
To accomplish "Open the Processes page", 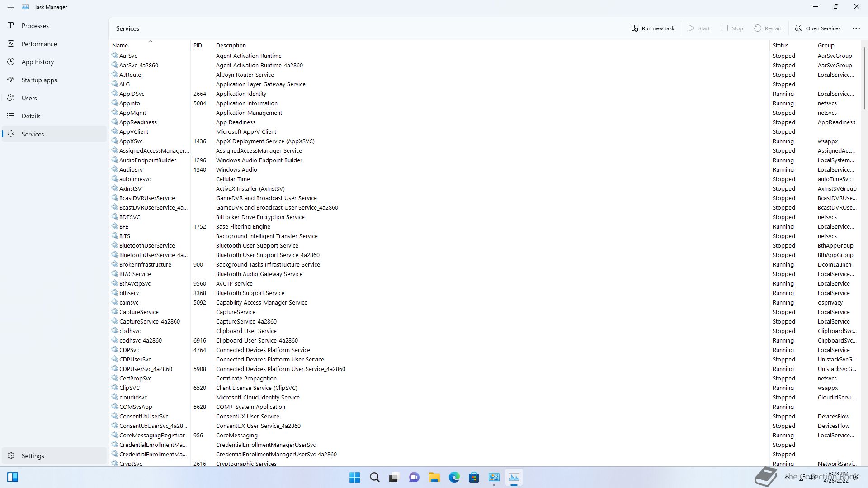I will [54, 26].
